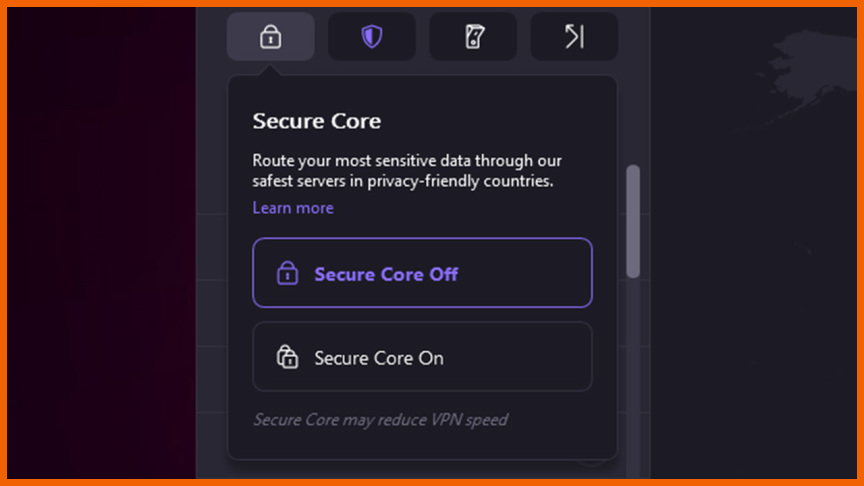The image size is (864, 486).
Task: Open the Secure Core lock icon tab
Action: point(271,36)
